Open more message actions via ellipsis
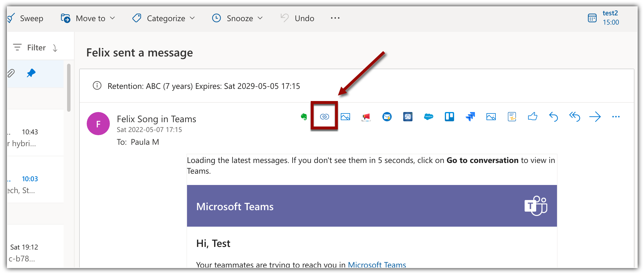Screen dimensions: 644x275 coord(616,117)
